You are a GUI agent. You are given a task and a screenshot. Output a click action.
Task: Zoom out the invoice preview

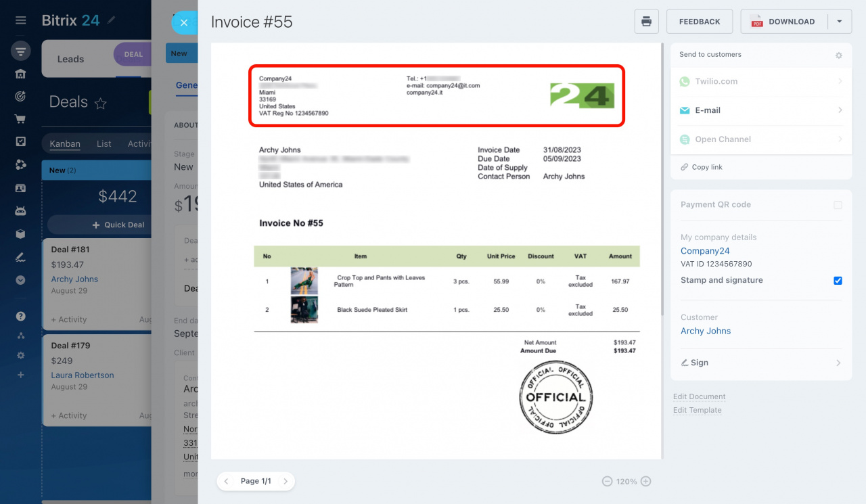click(x=607, y=481)
